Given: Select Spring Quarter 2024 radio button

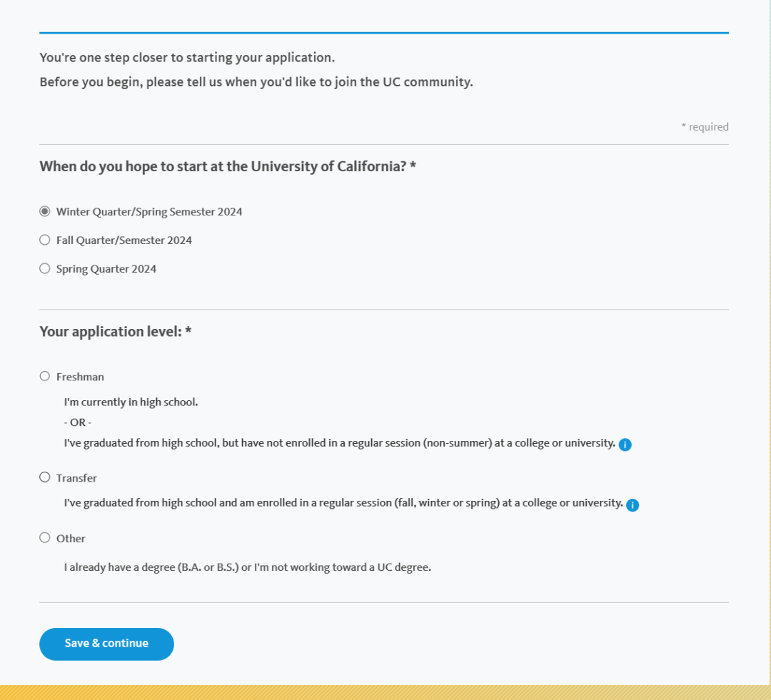Looking at the screenshot, I should coord(45,268).
